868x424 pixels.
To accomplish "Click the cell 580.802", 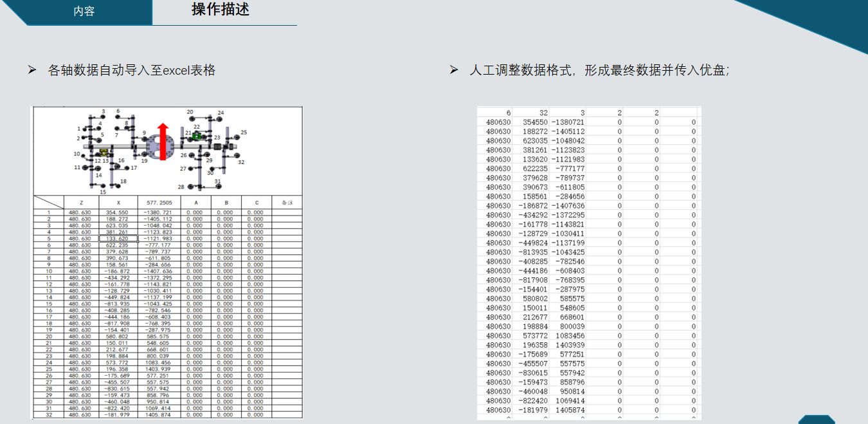I will click(x=118, y=336).
